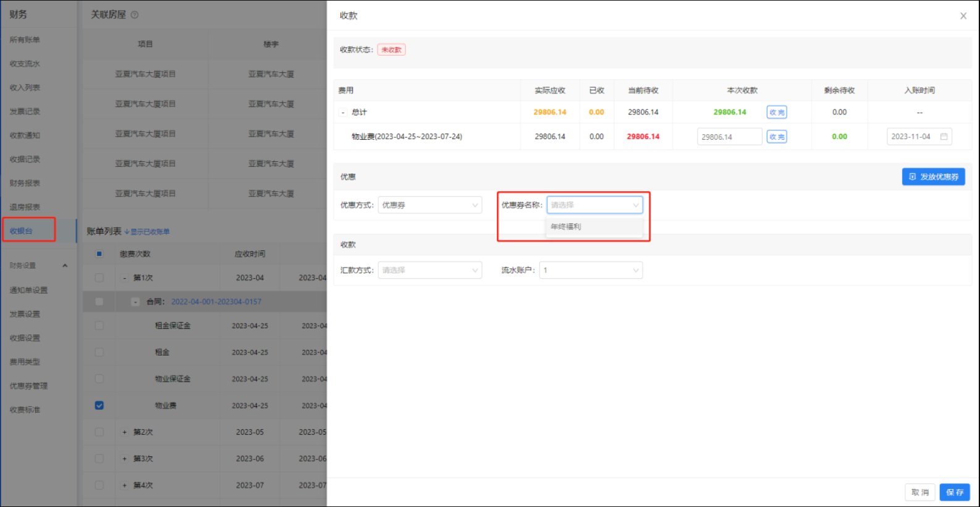The image size is (980, 507).
Task: Click 收完 button in the 物业费 row
Action: click(777, 137)
